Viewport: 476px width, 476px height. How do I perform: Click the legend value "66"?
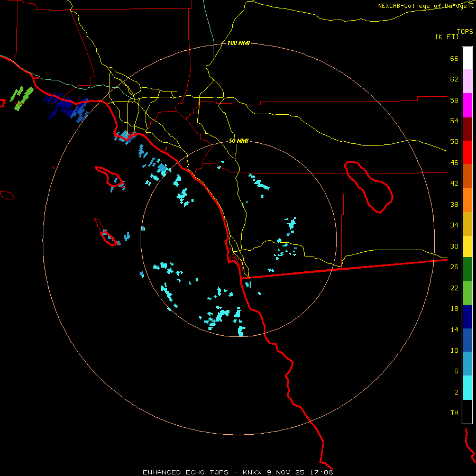(454, 59)
